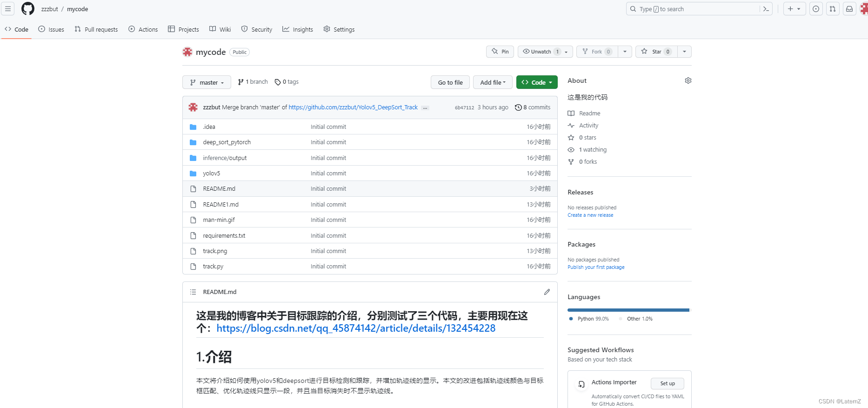Click the Python language bar segment
This screenshot has height=408, width=868.
click(628, 310)
